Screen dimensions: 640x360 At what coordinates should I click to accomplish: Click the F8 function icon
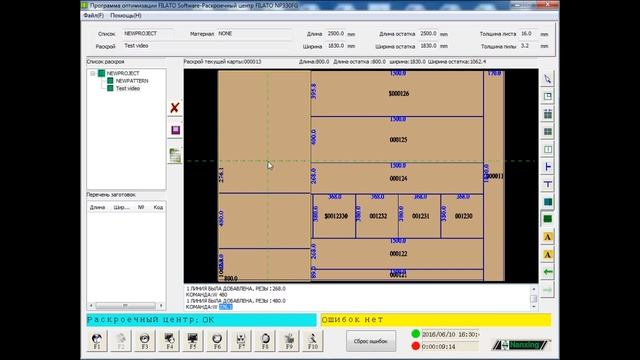point(265,341)
